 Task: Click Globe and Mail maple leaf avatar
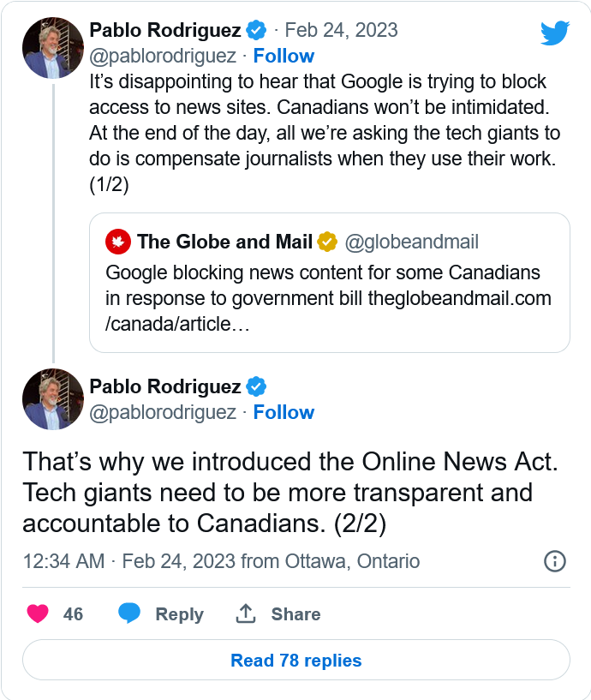coord(118,242)
